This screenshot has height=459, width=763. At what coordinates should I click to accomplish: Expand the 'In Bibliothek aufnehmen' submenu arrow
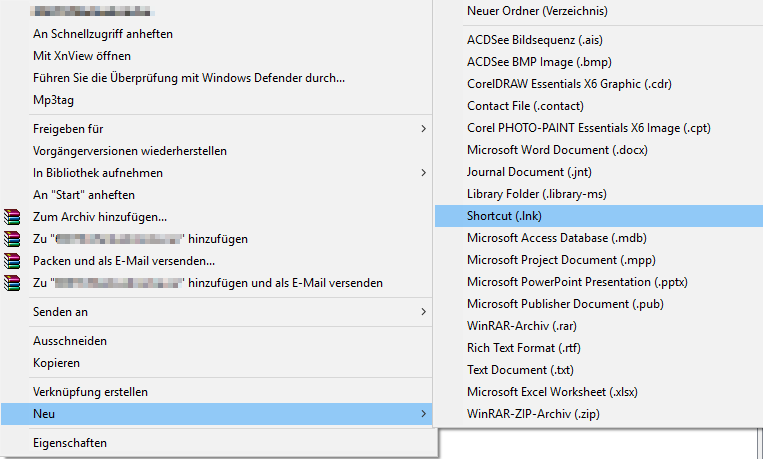pos(423,173)
